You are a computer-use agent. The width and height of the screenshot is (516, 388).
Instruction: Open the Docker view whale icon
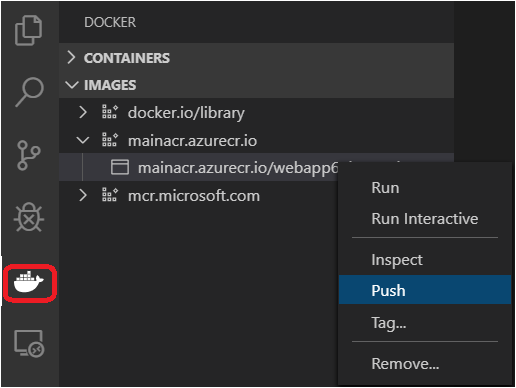(x=29, y=282)
